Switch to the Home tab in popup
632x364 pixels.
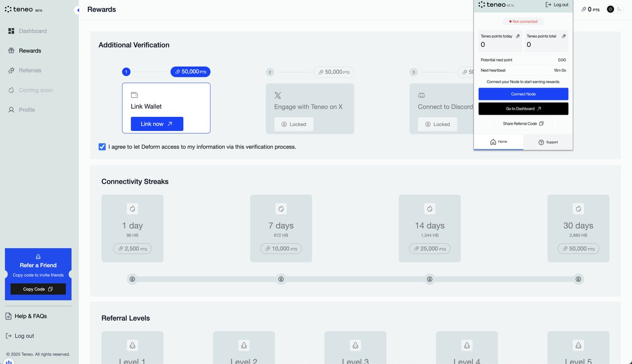(x=499, y=142)
